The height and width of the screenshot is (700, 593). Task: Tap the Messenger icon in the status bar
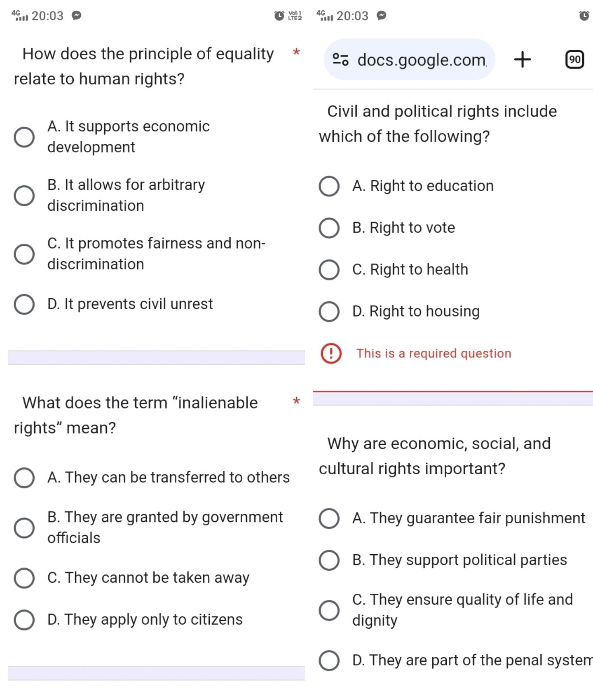[x=77, y=16]
